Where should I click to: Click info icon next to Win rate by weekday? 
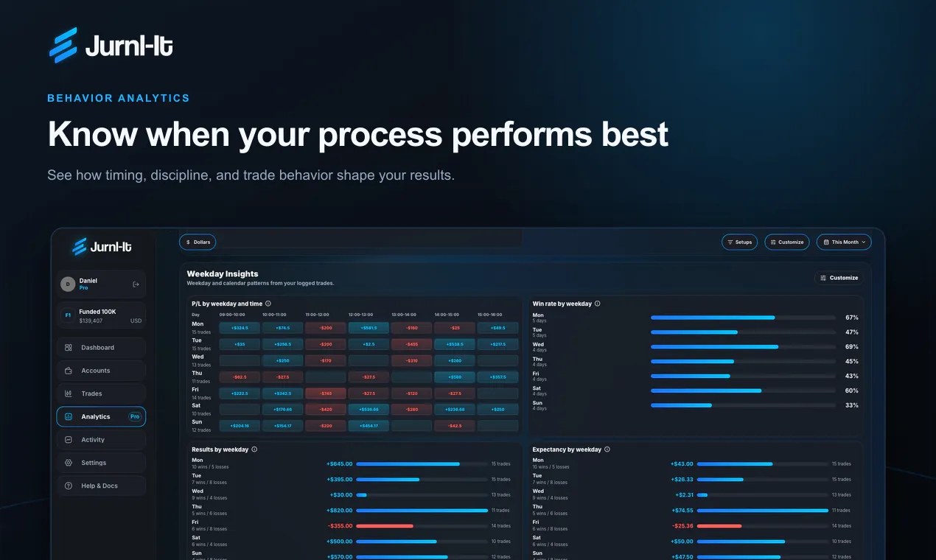tap(598, 304)
